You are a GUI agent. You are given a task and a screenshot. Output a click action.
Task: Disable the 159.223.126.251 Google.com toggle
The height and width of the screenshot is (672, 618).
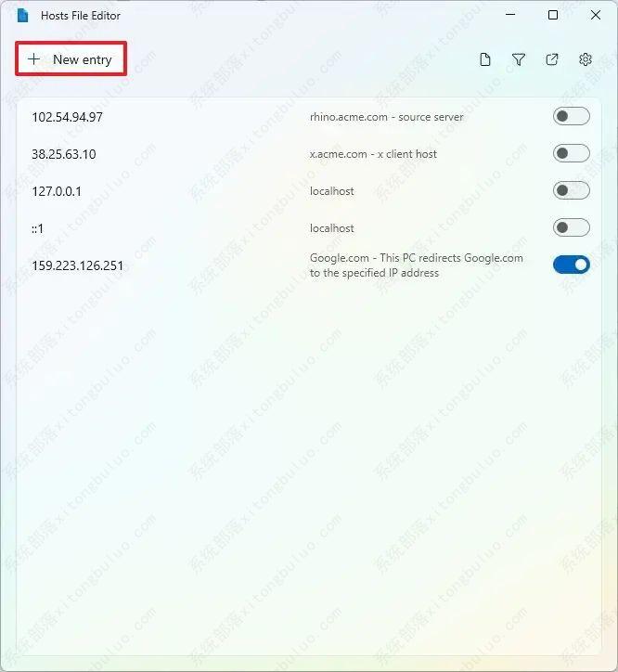point(572,265)
